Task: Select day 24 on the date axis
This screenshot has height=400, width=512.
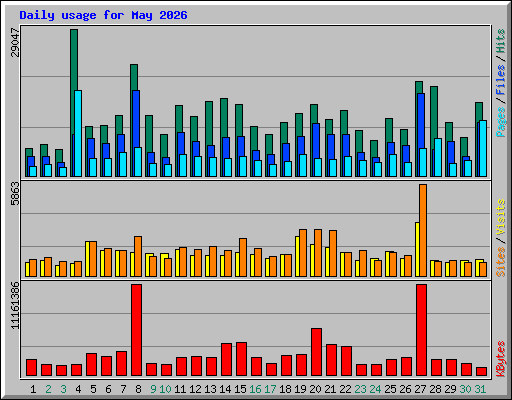Action: tap(375, 389)
